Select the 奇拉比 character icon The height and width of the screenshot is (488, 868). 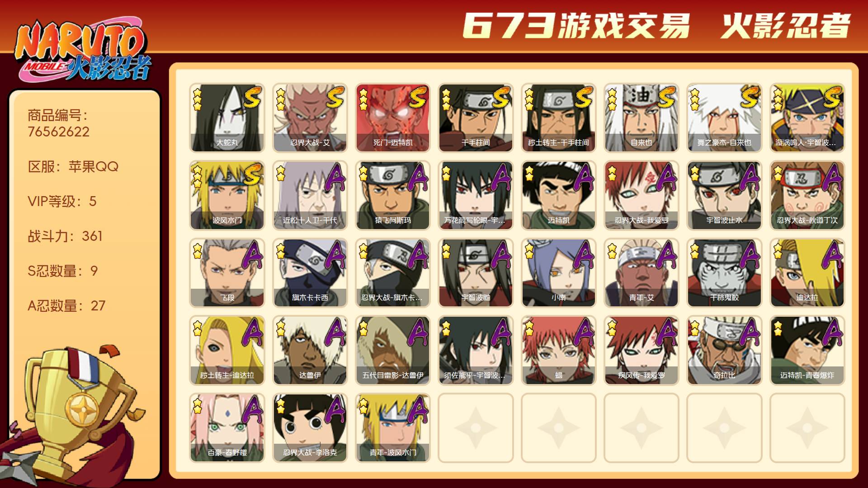(x=724, y=350)
